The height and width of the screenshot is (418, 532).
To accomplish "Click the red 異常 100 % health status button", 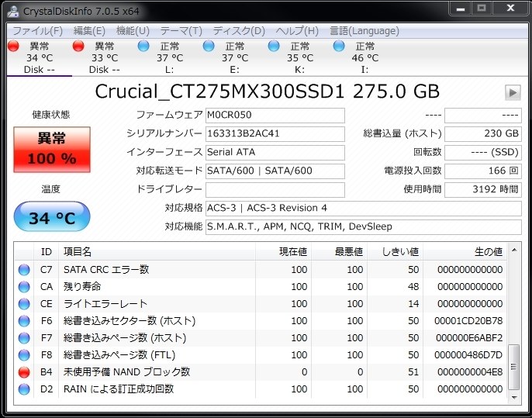I will coord(52,150).
